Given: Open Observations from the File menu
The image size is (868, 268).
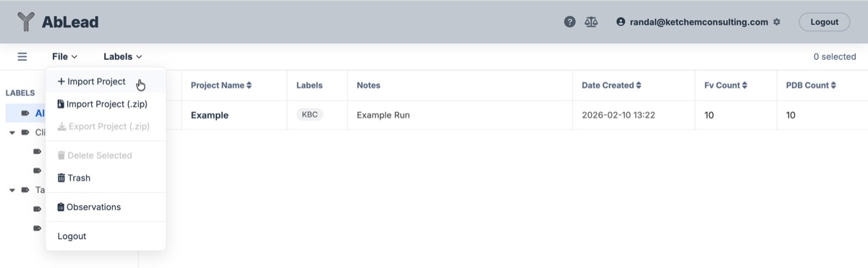Looking at the screenshot, I should click(x=106, y=207).
